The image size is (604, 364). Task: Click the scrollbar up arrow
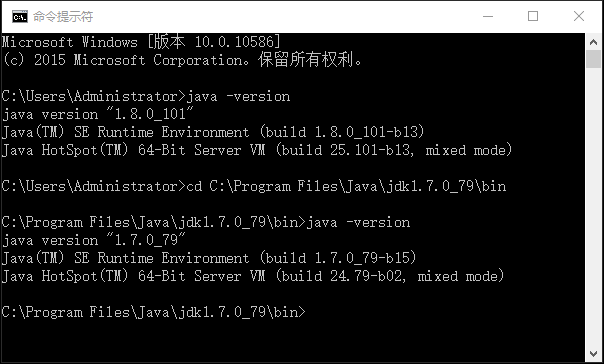593,42
